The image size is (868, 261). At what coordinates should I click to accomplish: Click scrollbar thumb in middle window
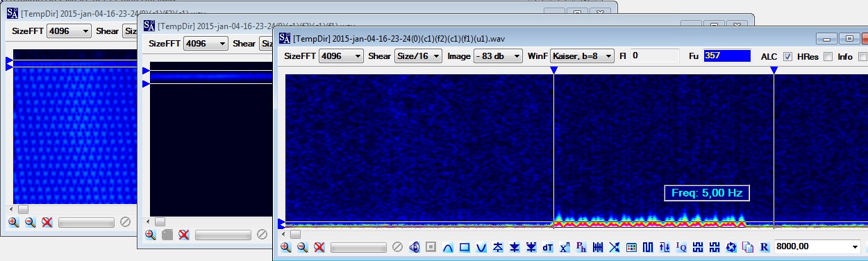click(x=160, y=221)
